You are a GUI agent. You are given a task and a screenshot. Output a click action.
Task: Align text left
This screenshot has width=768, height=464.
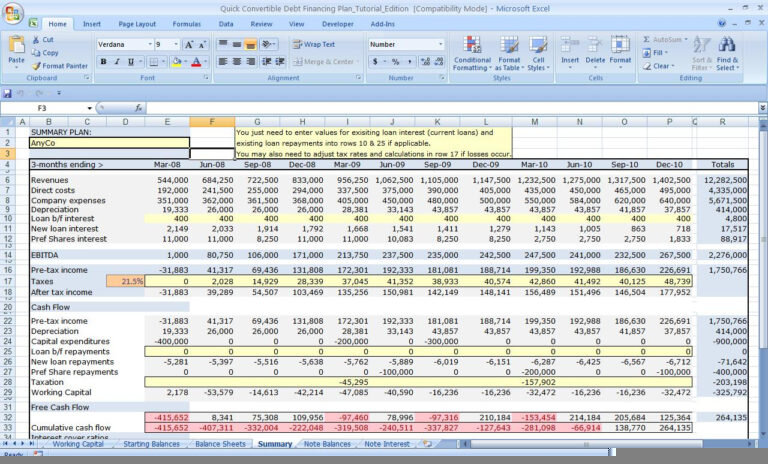[x=223, y=62]
